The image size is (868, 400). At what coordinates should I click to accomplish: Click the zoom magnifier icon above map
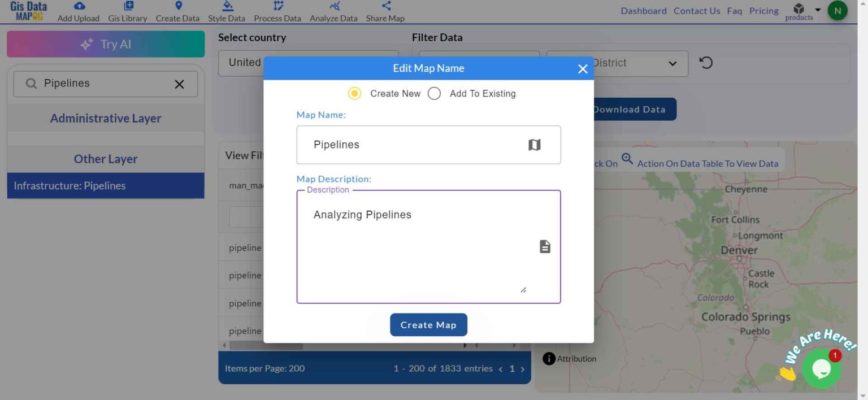click(x=627, y=159)
